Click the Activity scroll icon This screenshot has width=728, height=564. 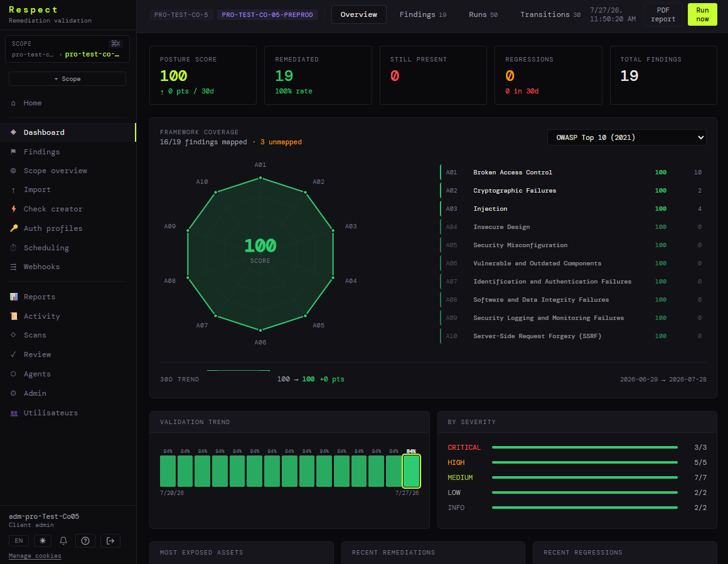tap(13, 316)
